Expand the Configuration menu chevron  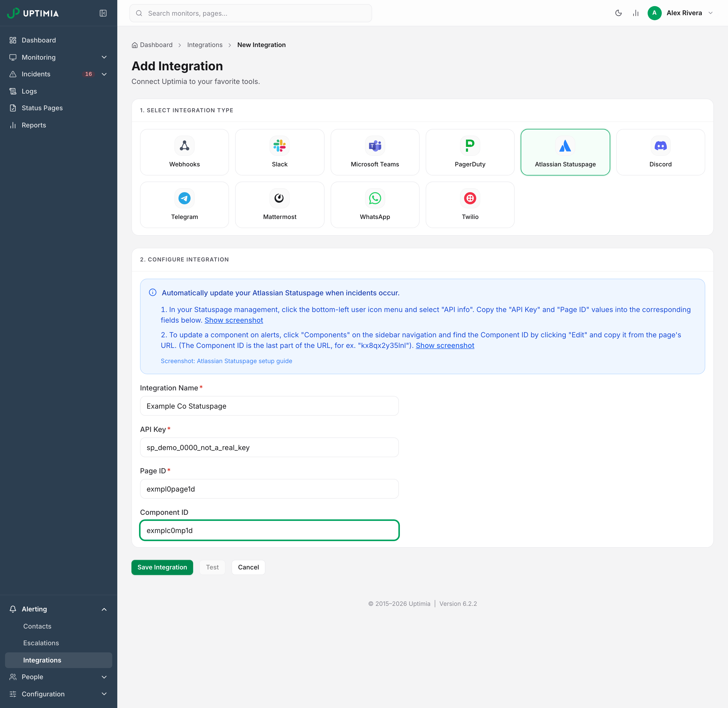click(x=104, y=694)
